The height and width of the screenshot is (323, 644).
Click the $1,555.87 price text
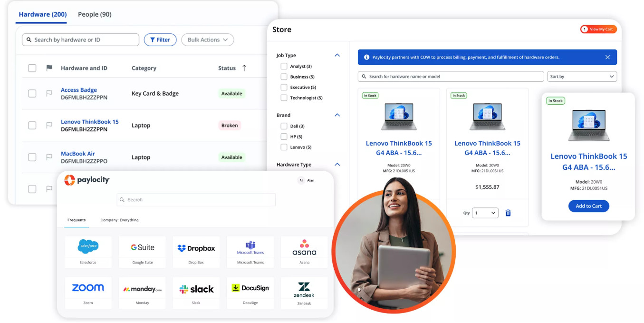(x=487, y=187)
